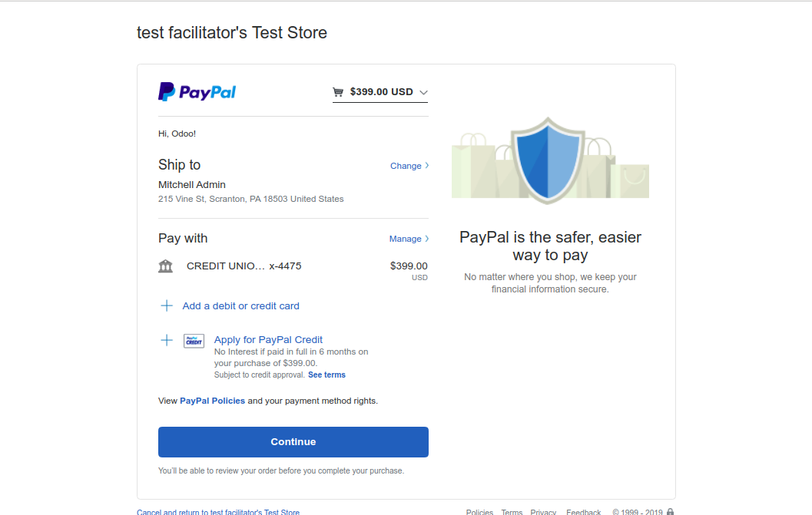Click the Ship to heading
Viewport: 812px width, 515px height.
click(x=179, y=164)
